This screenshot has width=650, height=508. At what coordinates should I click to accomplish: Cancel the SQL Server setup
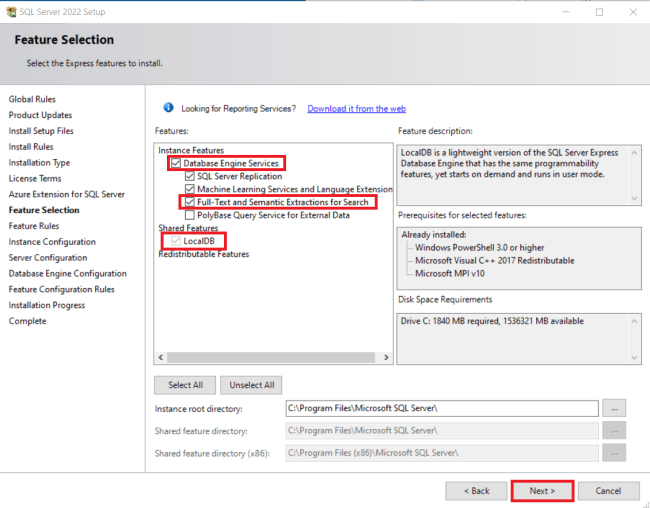[609, 491]
